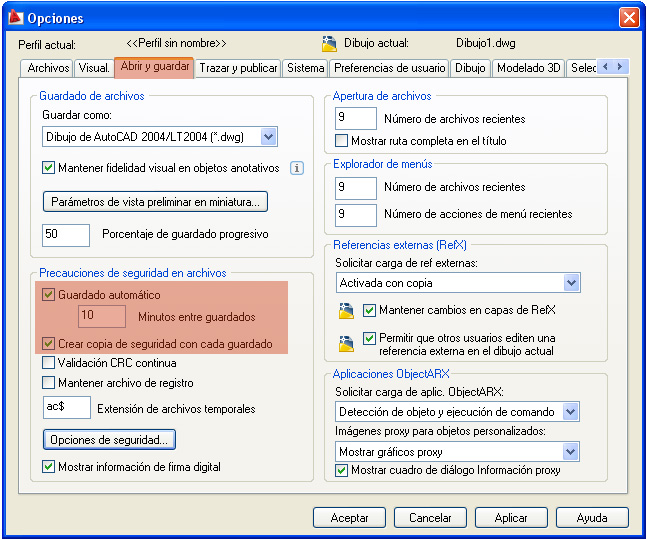Image resolution: width=647 pixels, height=539 pixels.
Task: Open Parámetros de vista preliminar en miniatura
Action: [155, 202]
